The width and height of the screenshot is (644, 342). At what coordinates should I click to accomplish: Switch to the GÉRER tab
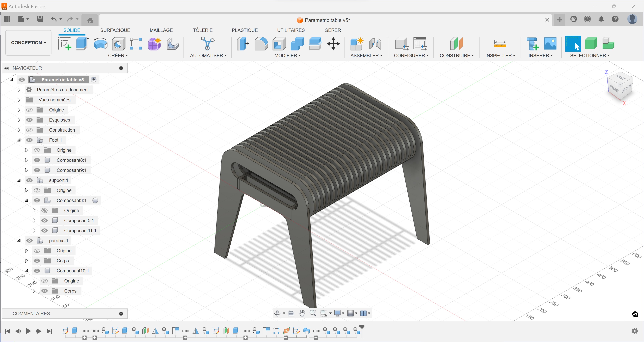333,30
